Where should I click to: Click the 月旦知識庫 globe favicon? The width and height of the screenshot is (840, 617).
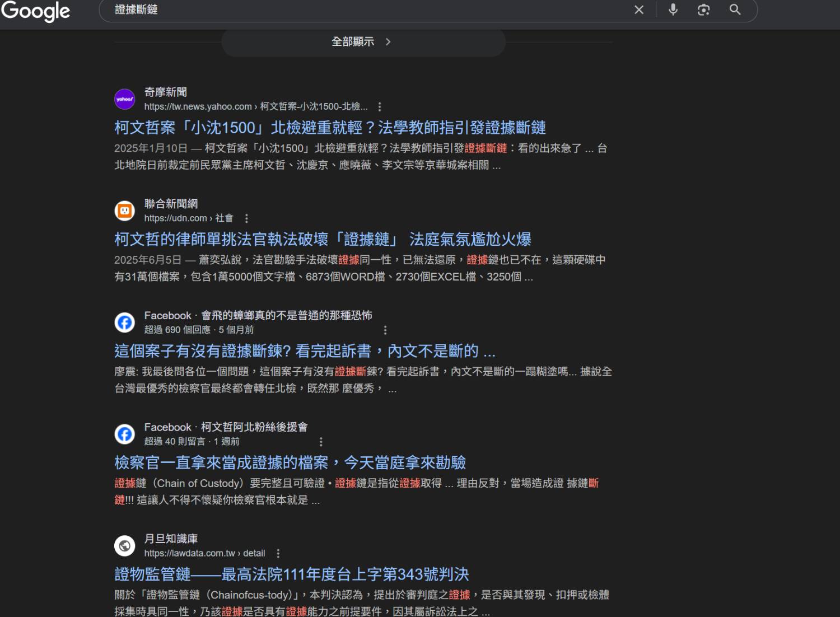pos(125,545)
